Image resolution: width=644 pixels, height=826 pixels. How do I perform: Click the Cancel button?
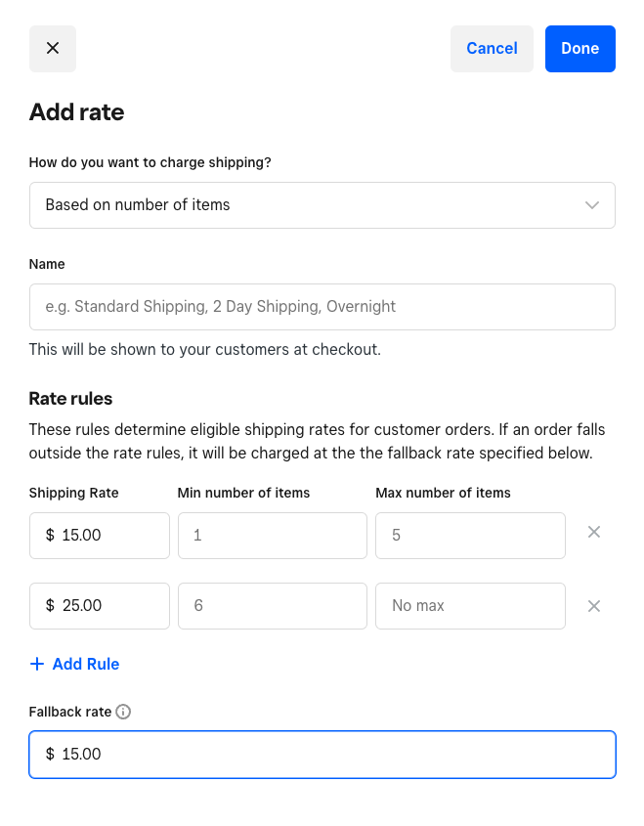492,49
